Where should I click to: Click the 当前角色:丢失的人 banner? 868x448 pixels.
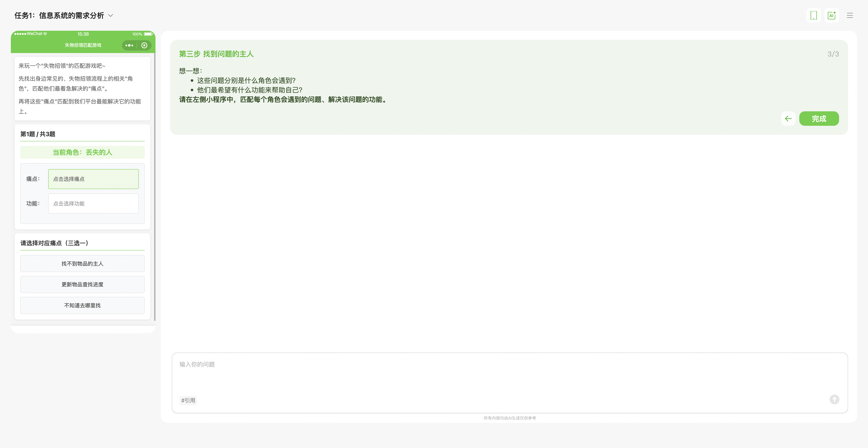(82, 152)
